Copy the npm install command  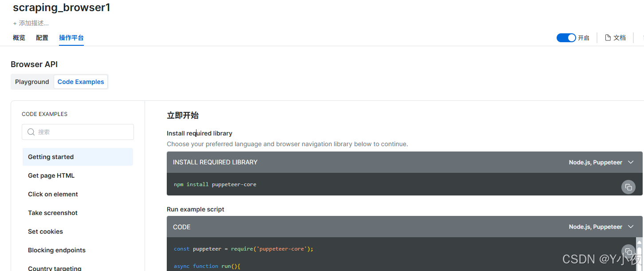[628, 187]
